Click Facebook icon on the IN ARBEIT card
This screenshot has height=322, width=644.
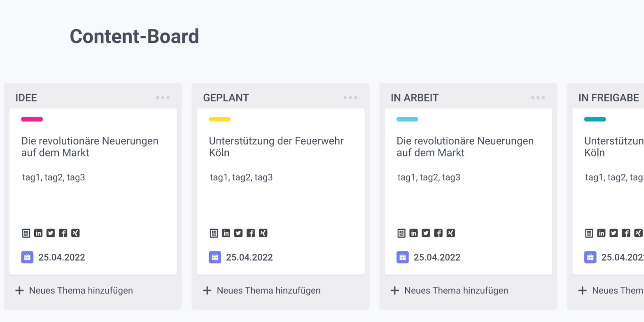click(439, 233)
